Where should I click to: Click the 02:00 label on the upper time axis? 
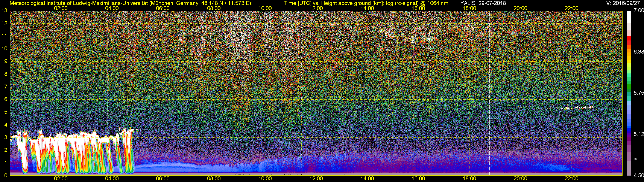[61, 8]
